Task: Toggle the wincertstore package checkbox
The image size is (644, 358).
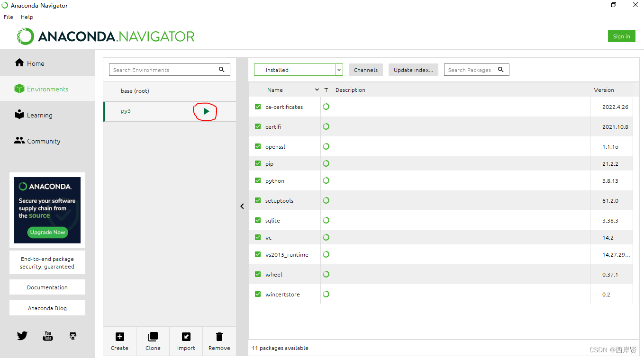Action: (258, 294)
